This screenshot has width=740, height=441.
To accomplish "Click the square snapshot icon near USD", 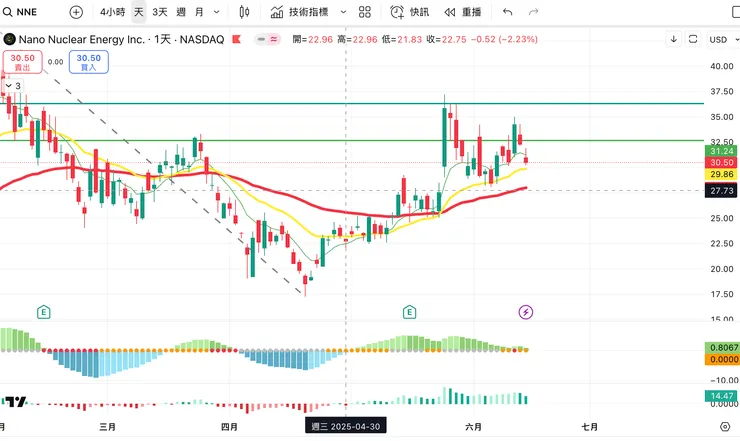I will coord(693,39).
